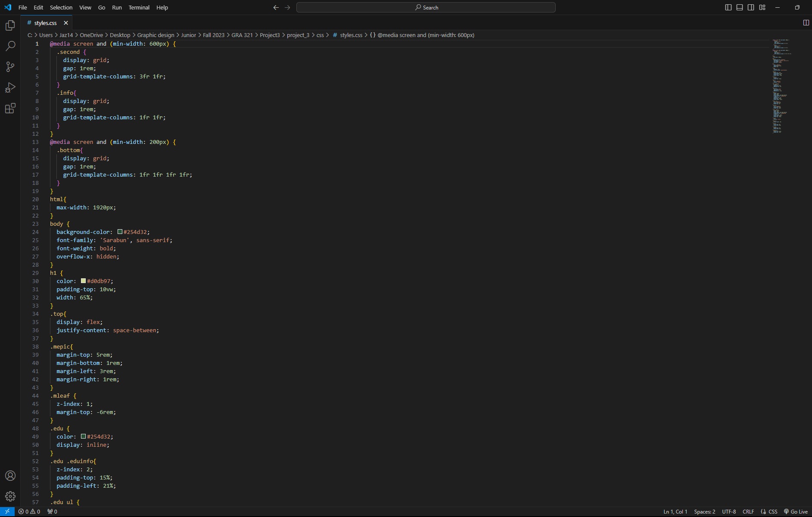Click the #d0db97 color swatch
Viewport: 812px width, 517px height.
tap(83, 281)
